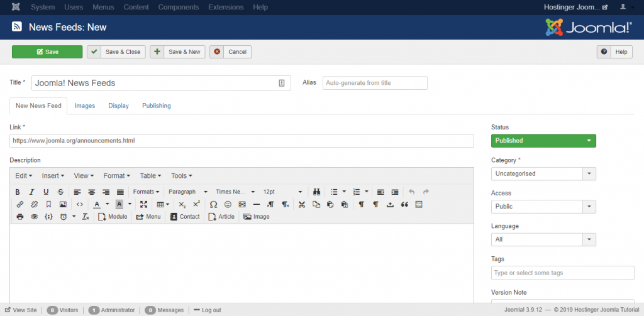Click the source code icon

tap(79, 204)
